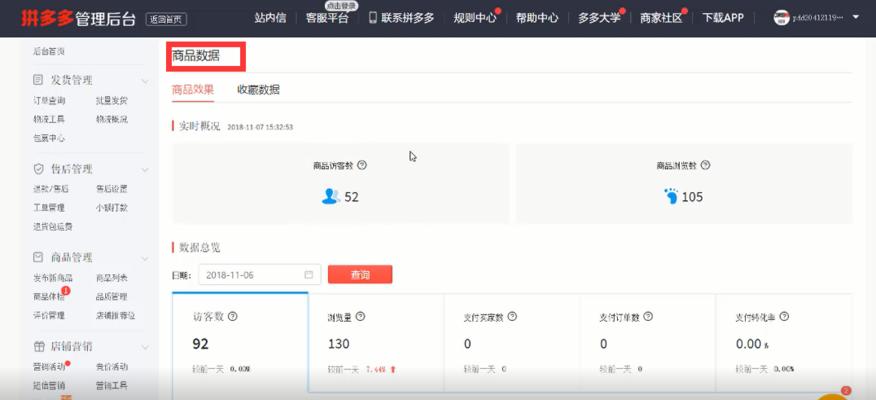Open 订单查询 in the sidebar

[49, 101]
